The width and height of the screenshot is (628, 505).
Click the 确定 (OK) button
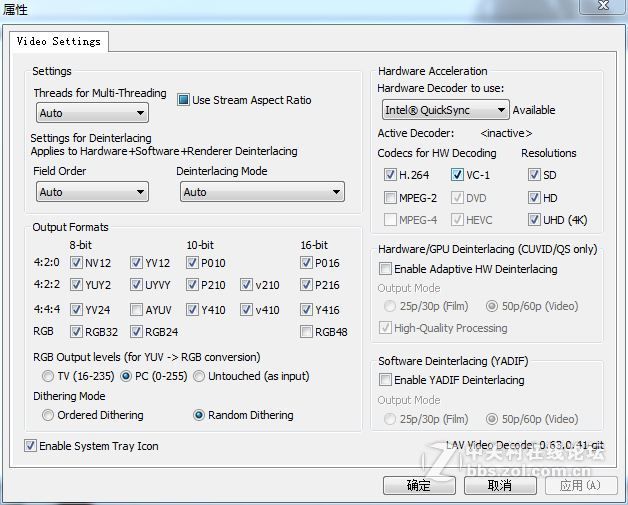pyautogui.click(x=419, y=485)
